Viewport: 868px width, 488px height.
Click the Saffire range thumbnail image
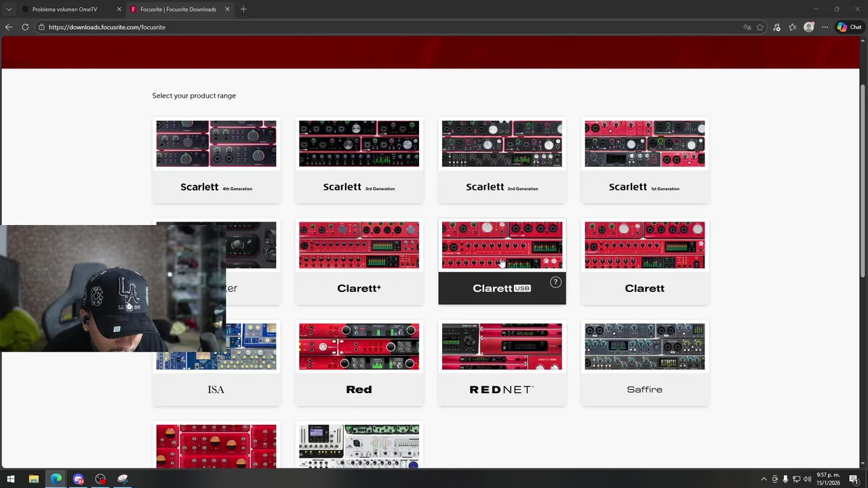point(644,346)
